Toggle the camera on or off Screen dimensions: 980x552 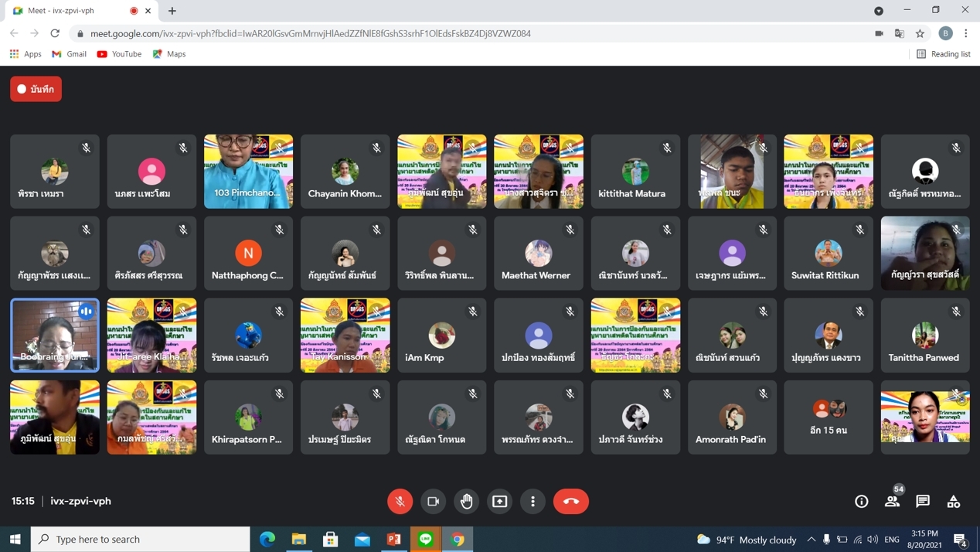pos(434,501)
